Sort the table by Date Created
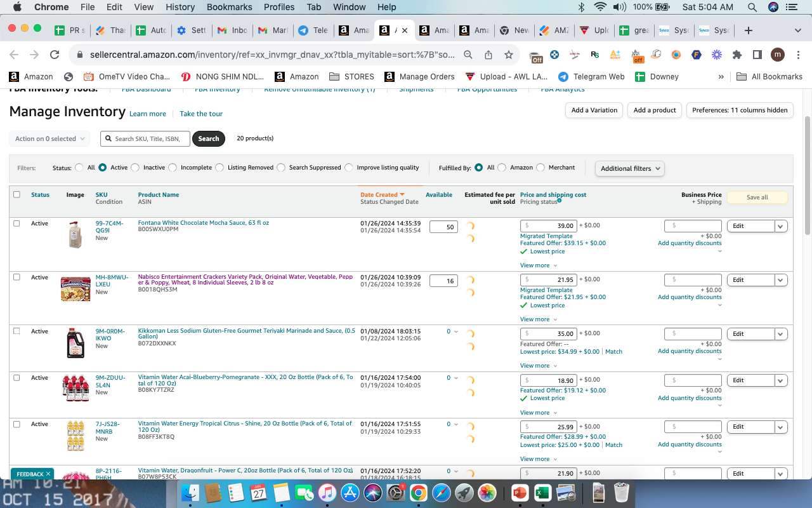Image resolution: width=812 pixels, height=508 pixels. (x=383, y=195)
